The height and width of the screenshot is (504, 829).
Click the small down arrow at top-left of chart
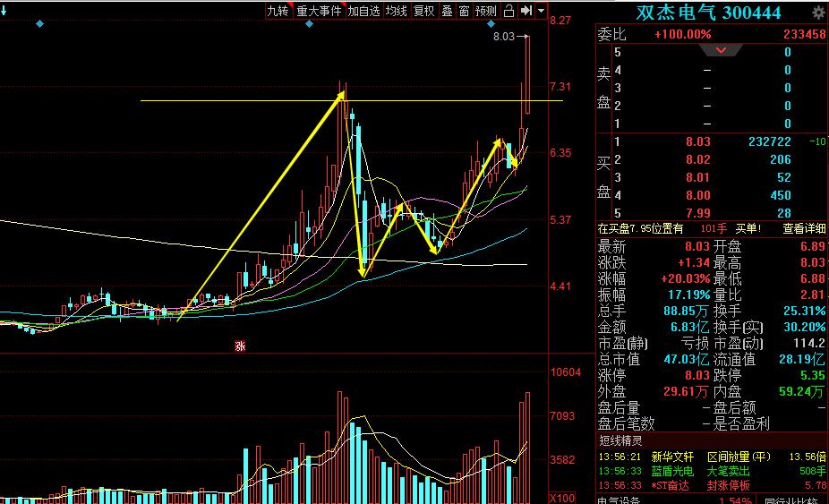click(4, 9)
